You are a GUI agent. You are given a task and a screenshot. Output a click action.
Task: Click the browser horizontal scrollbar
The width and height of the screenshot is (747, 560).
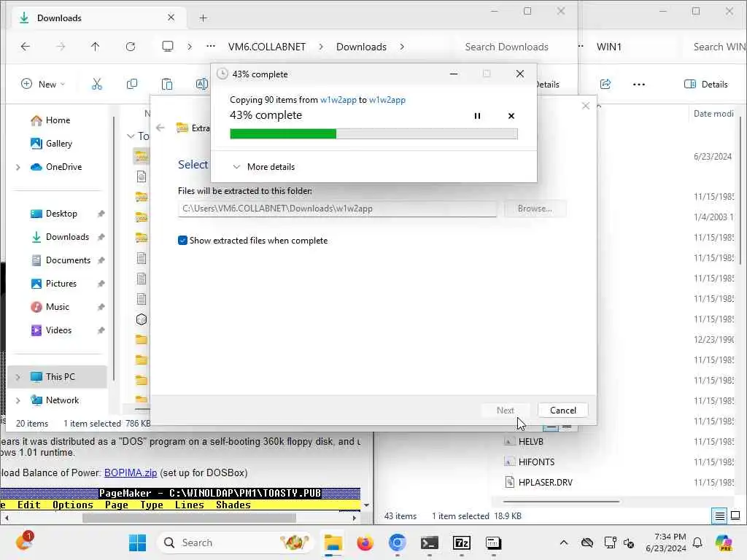pyautogui.click(x=189, y=518)
